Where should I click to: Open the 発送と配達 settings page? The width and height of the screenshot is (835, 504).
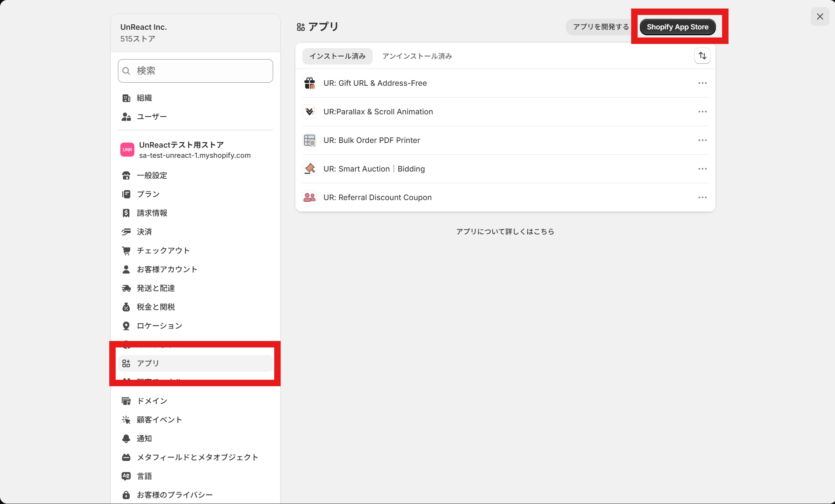[x=195, y=288]
